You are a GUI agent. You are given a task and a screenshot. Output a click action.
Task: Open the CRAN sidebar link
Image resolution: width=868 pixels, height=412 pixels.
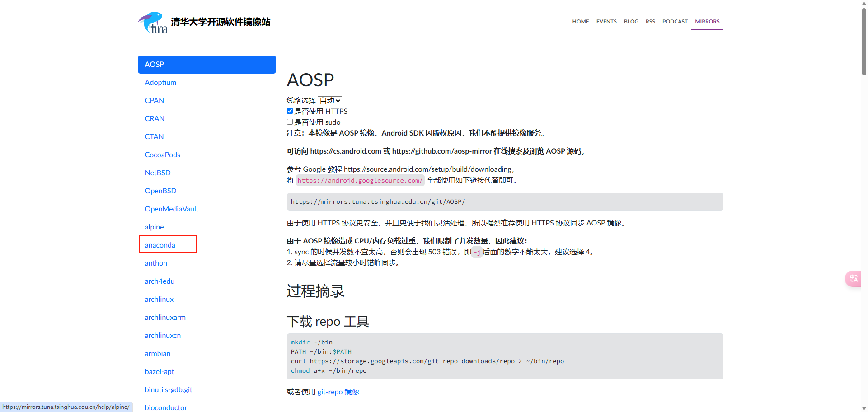[155, 119]
